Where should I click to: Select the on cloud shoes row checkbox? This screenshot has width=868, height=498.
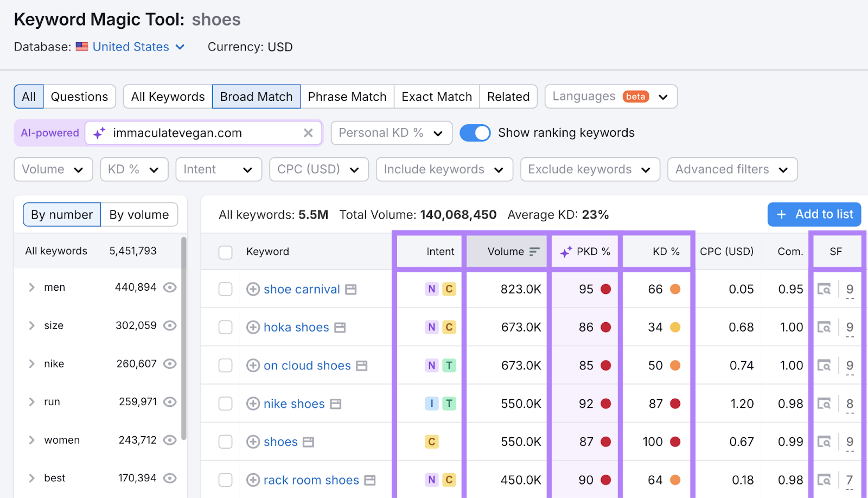pyautogui.click(x=226, y=366)
